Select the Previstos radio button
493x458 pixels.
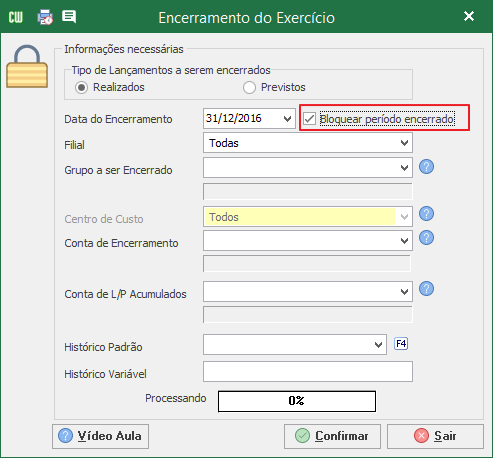point(249,88)
